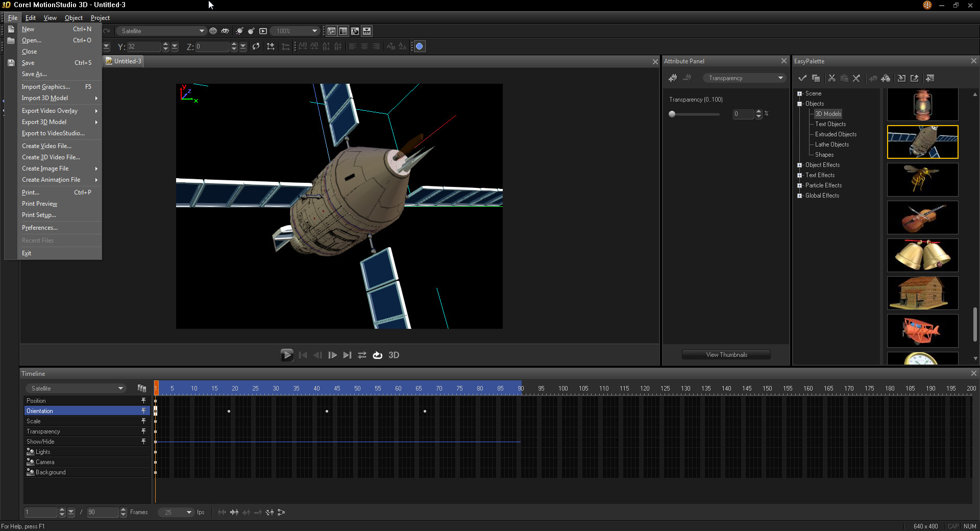This screenshot has height=531, width=980.
Task: Click the cut icon in EasyPalette toolbar
Action: pyautogui.click(x=831, y=78)
